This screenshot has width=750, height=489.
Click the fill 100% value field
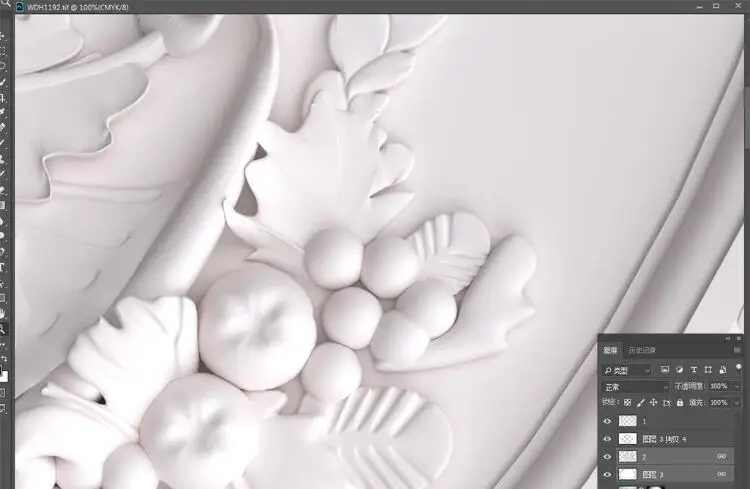pyautogui.click(x=719, y=403)
